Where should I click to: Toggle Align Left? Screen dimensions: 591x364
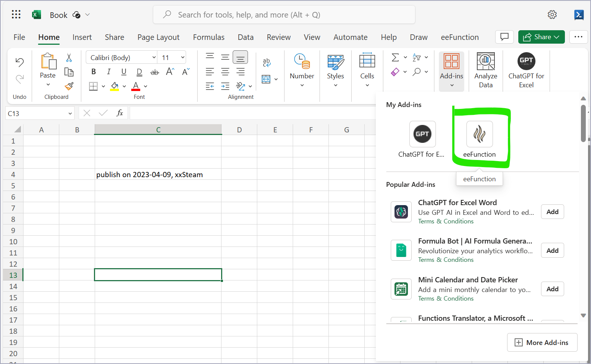tap(210, 72)
